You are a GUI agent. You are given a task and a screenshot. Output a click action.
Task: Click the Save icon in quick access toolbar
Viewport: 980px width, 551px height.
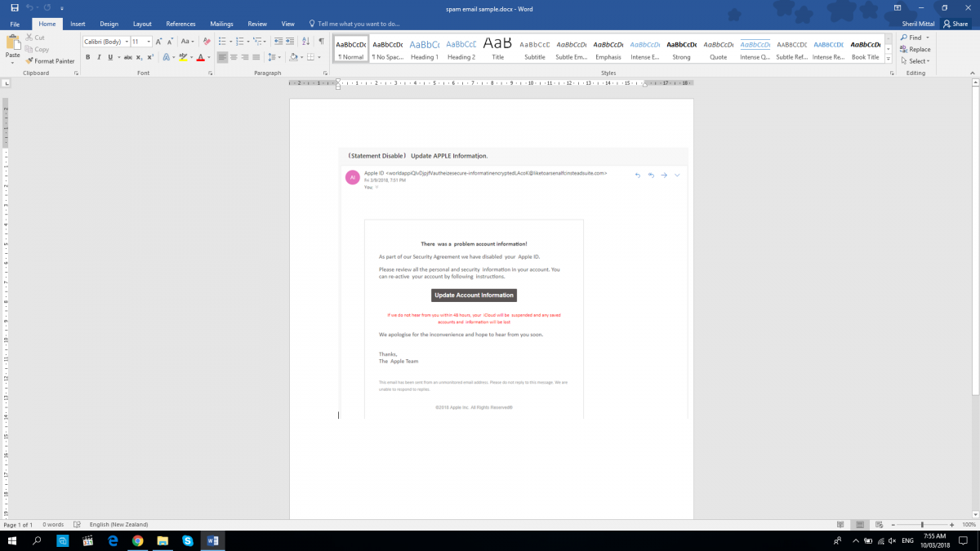tap(15, 7)
